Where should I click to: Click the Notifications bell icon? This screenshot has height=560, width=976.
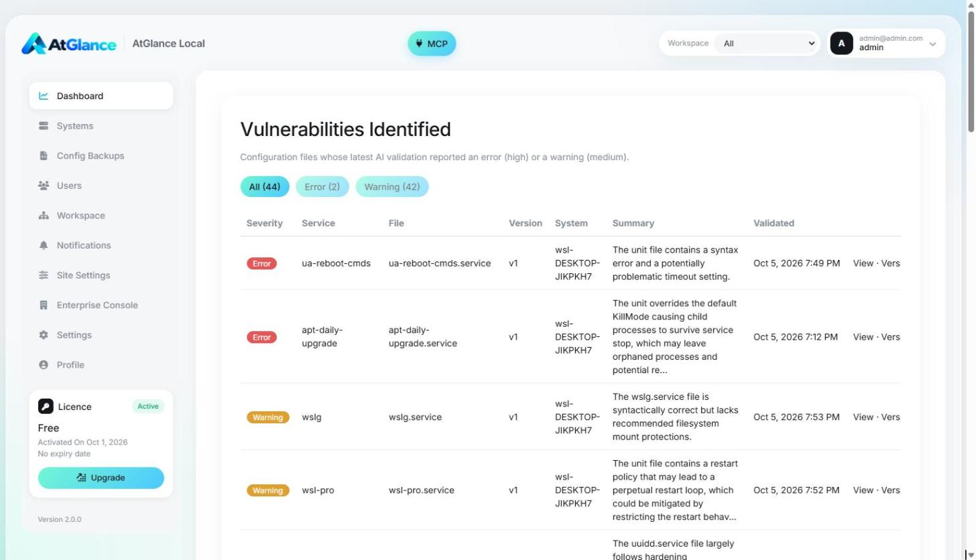pyautogui.click(x=44, y=245)
